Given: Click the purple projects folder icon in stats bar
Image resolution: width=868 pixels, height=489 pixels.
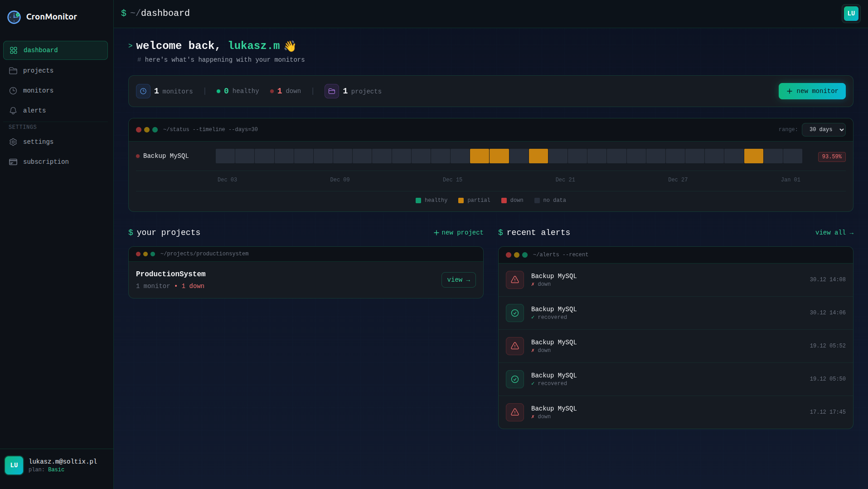Looking at the screenshot, I should tap(332, 91).
